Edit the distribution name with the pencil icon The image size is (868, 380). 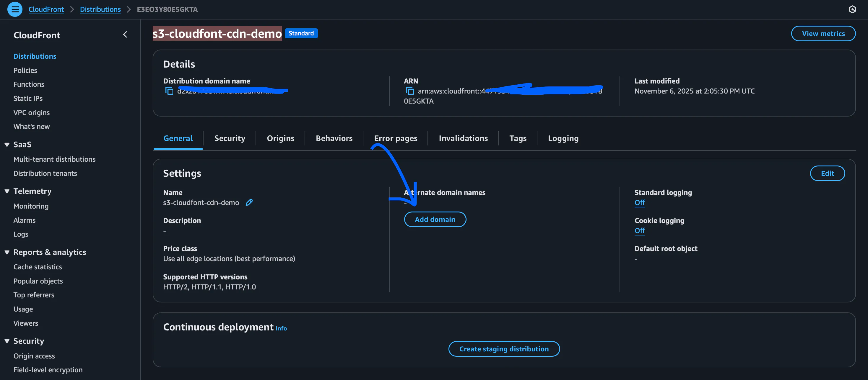(249, 202)
